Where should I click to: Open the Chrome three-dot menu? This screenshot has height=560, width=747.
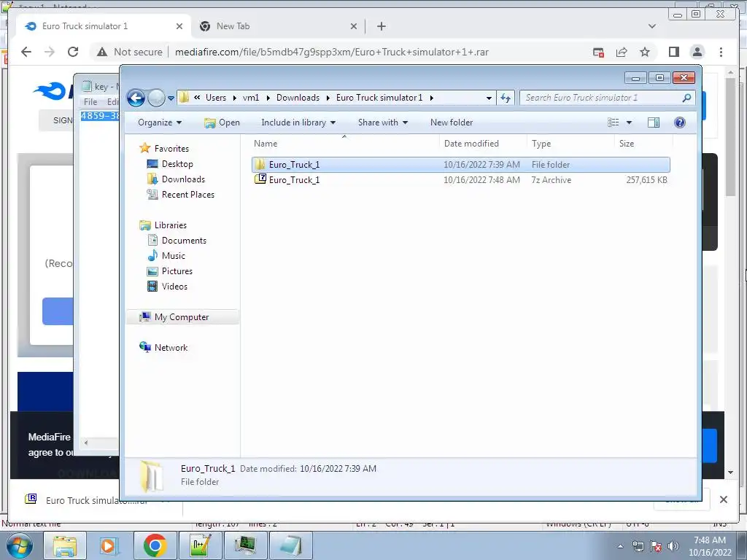coord(721,52)
